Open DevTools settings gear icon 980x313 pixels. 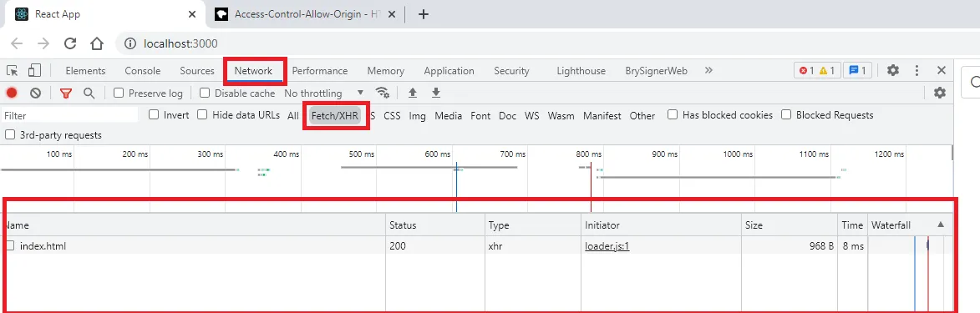pos(893,71)
